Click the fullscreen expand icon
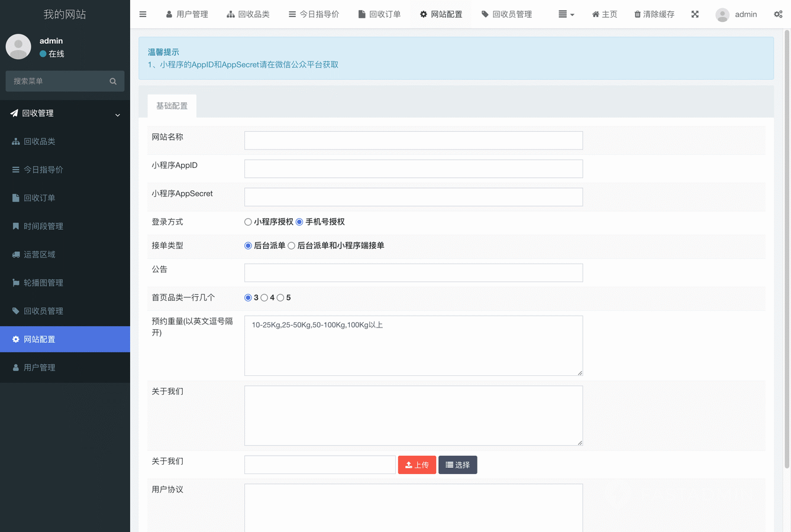 pos(695,14)
